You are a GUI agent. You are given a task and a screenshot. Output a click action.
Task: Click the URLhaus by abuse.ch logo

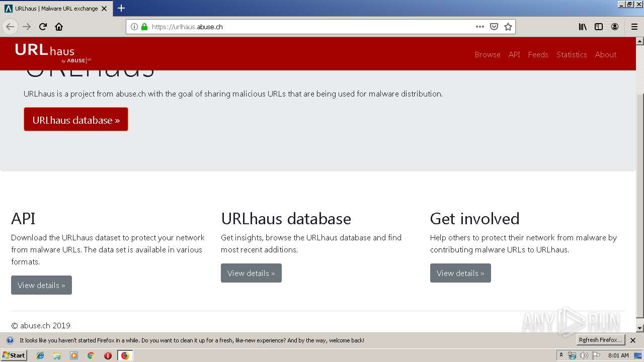click(53, 54)
